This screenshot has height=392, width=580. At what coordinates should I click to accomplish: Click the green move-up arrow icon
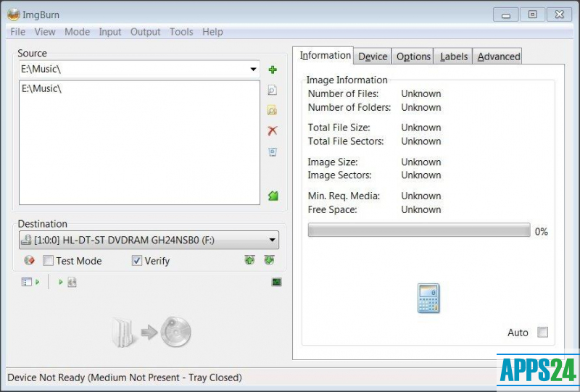click(x=273, y=196)
